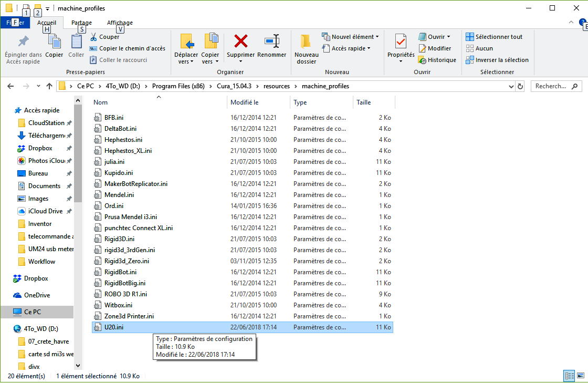This screenshot has height=383, width=588.
Task: Click the Renommer icon
Action: click(272, 41)
